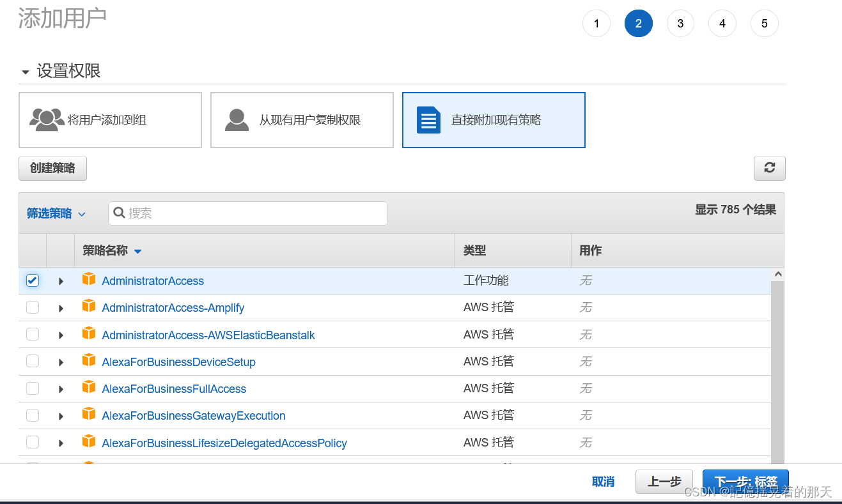Image resolution: width=842 pixels, height=504 pixels.
Task: Open the AlexaForBusinessFullAccess policy link
Action: click(x=174, y=389)
